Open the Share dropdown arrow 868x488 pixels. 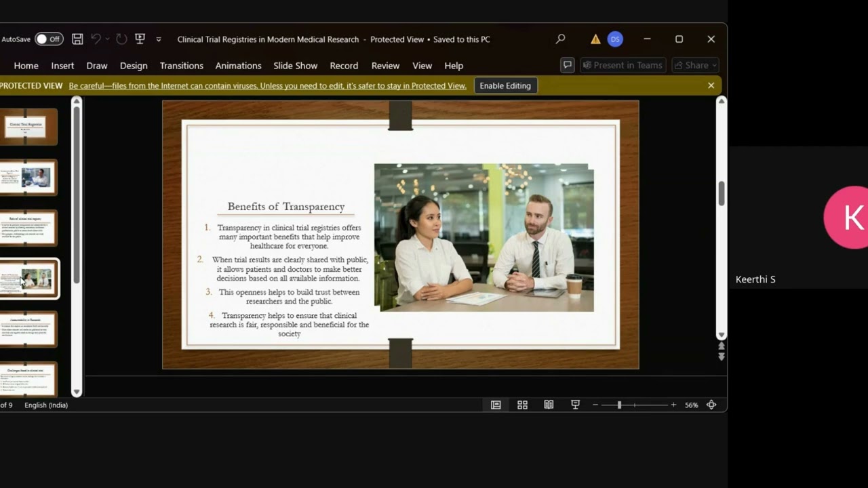coord(715,65)
